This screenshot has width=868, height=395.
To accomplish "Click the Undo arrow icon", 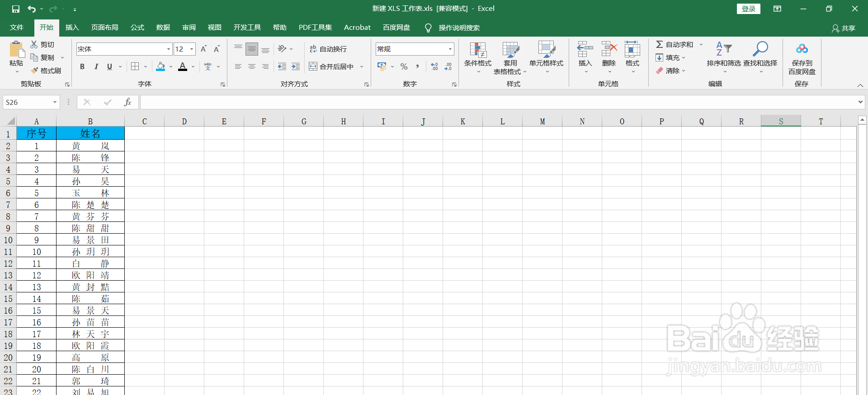I will click(x=31, y=9).
